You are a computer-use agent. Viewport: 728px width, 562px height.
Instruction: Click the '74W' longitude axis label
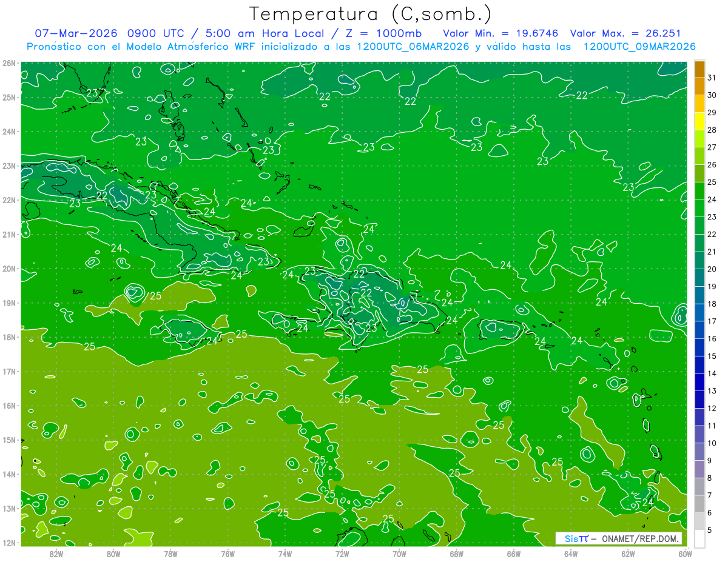point(285,553)
